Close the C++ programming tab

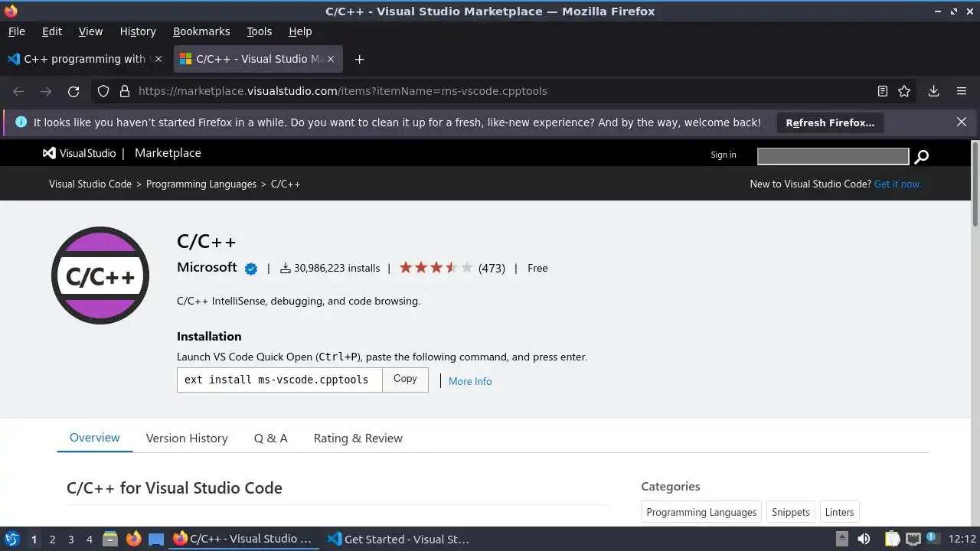point(158,59)
